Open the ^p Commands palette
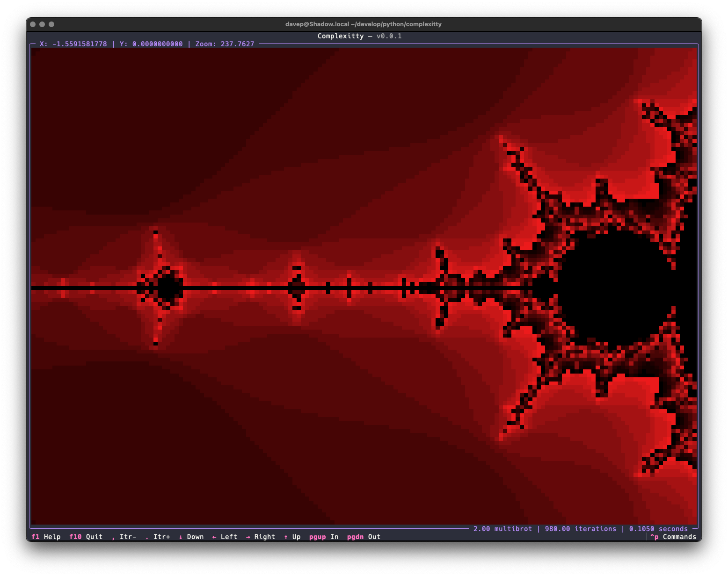 pyautogui.click(x=673, y=537)
